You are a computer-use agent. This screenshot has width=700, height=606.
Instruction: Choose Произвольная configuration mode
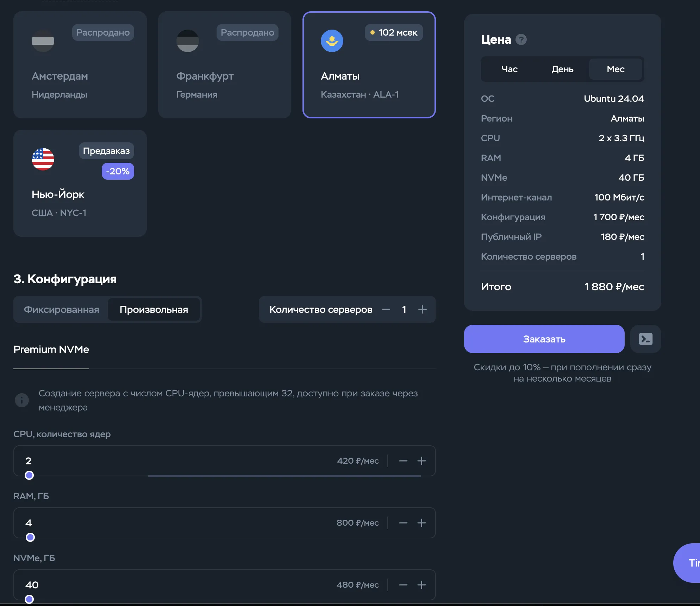(154, 309)
